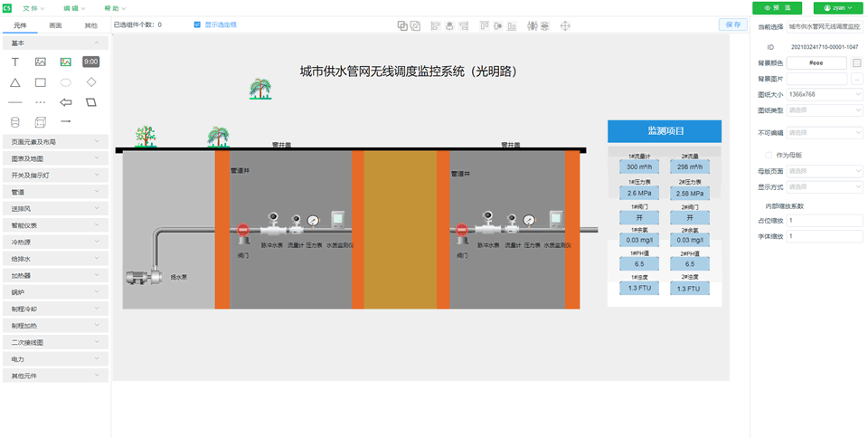Click the align left toolbar icon
Screen dimensions: 868x438
click(436, 25)
